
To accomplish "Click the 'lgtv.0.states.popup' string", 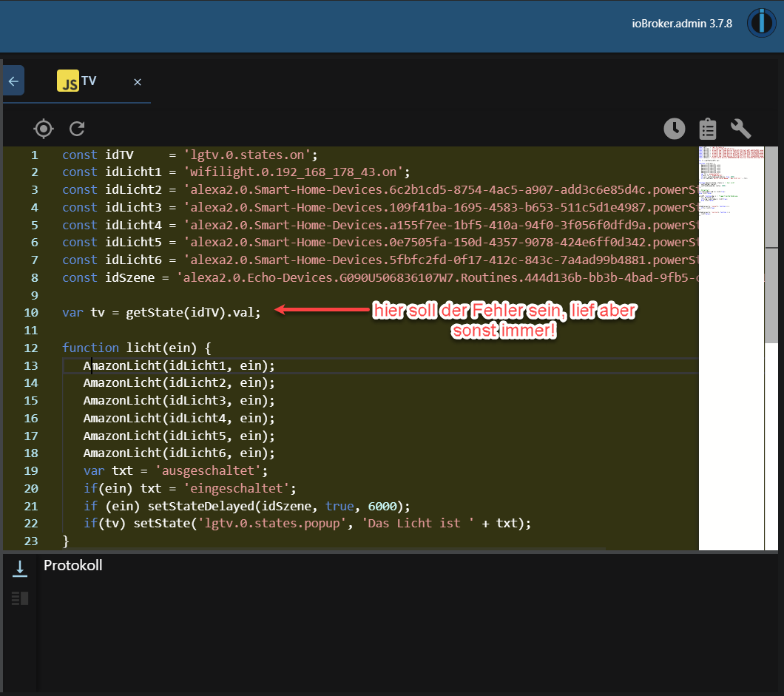I will click(x=272, y=523).
